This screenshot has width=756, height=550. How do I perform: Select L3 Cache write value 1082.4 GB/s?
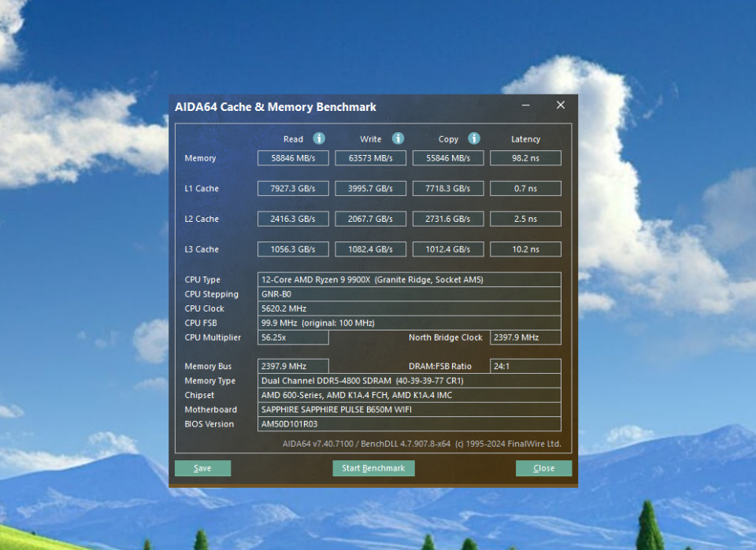pyautogui.click(x=371, y=249)
